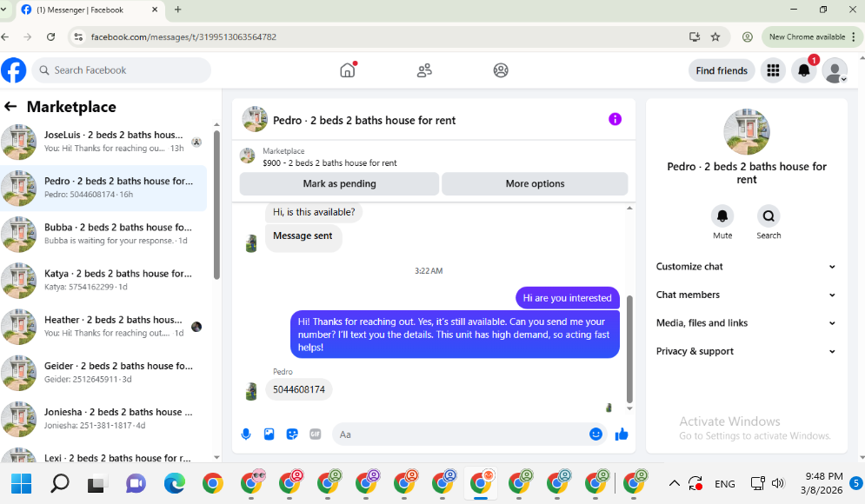Open the Friends icon in top navigation

424,70
